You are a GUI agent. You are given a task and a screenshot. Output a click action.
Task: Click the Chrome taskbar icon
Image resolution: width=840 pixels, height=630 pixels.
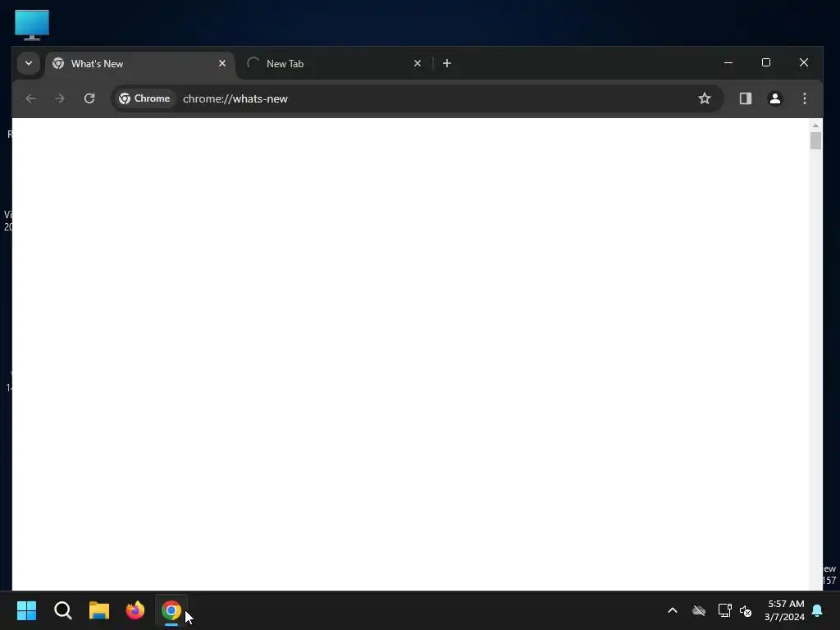[171, 610]
